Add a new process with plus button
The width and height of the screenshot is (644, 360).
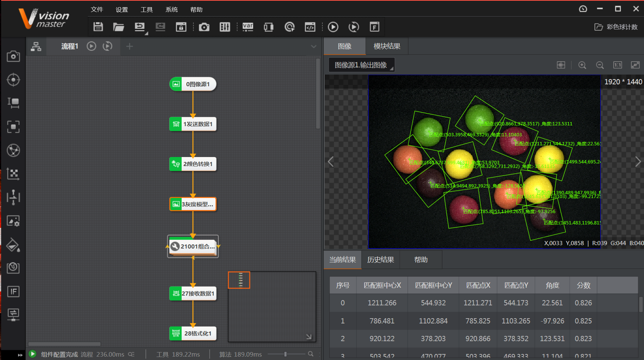tap(129, 46)
